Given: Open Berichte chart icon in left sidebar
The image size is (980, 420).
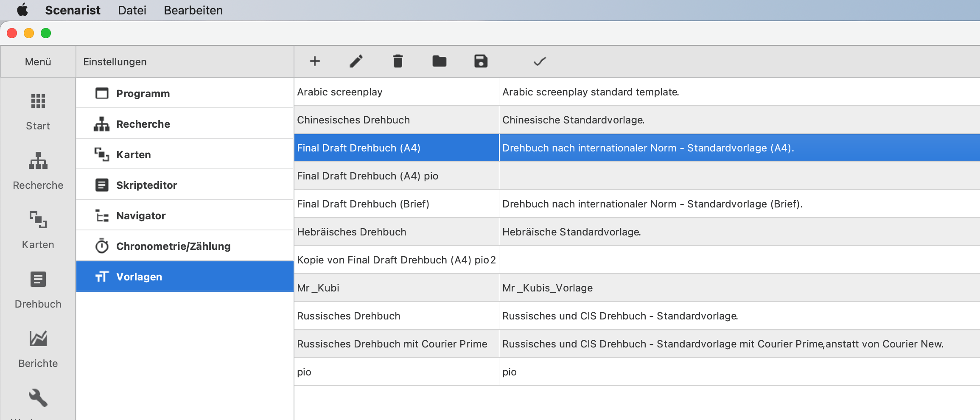Looking at the screenshot, I should (x=38, y=339).
